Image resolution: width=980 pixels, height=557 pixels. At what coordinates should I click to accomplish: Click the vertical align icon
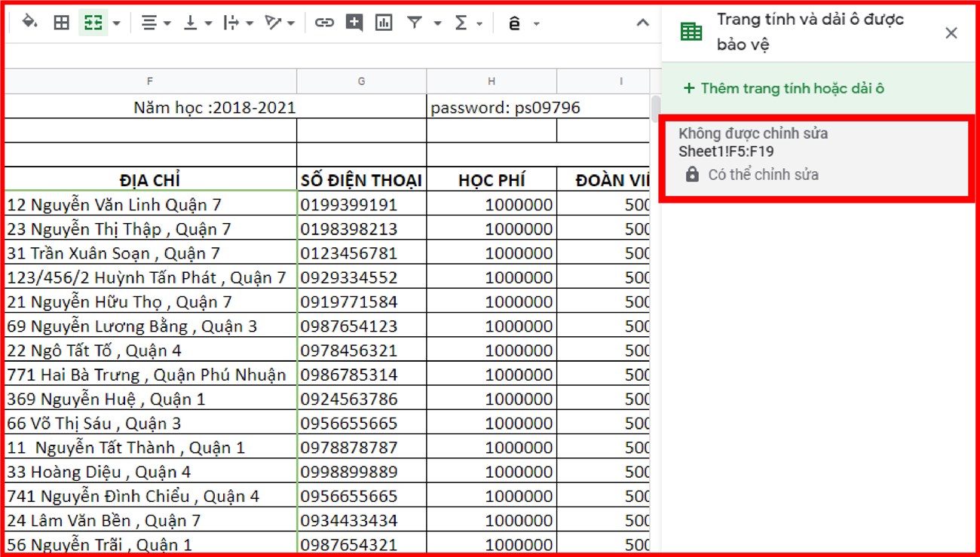coord(191,23)
